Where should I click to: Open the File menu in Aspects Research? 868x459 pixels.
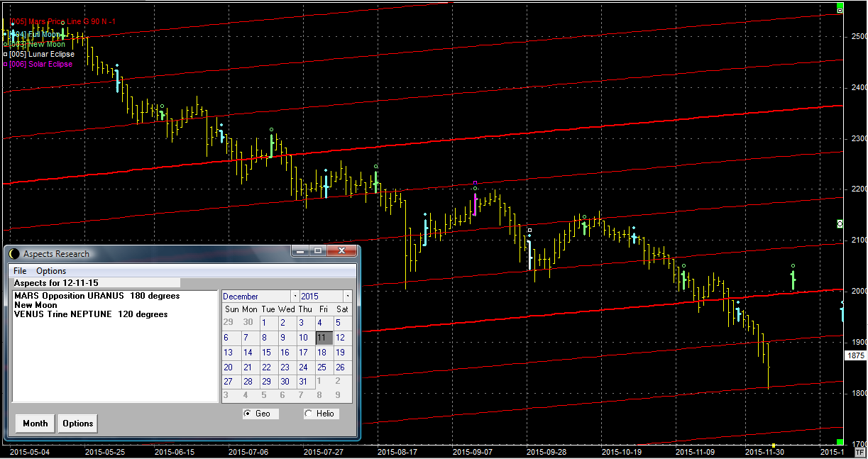pyautogui.click(x=20, y=271)
